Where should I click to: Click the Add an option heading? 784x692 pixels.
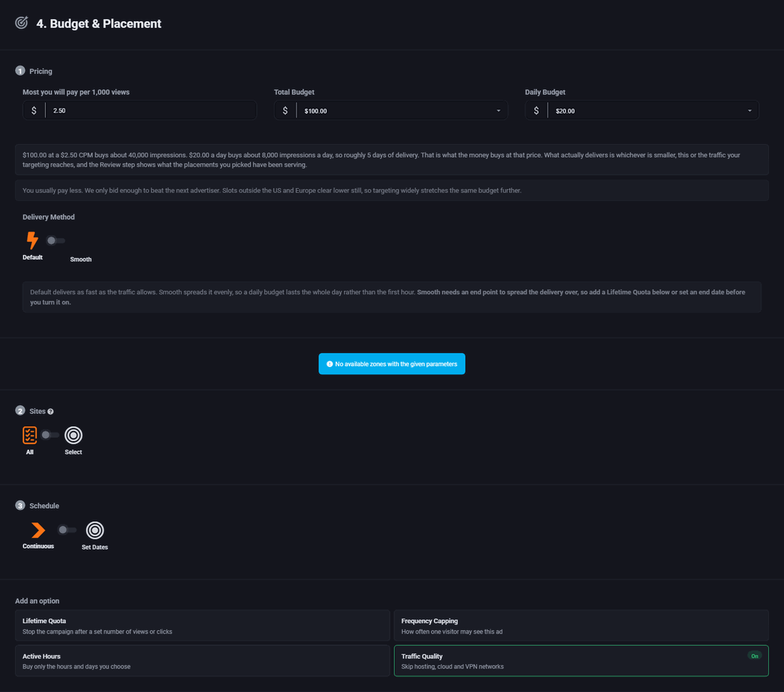pos(37,601)
